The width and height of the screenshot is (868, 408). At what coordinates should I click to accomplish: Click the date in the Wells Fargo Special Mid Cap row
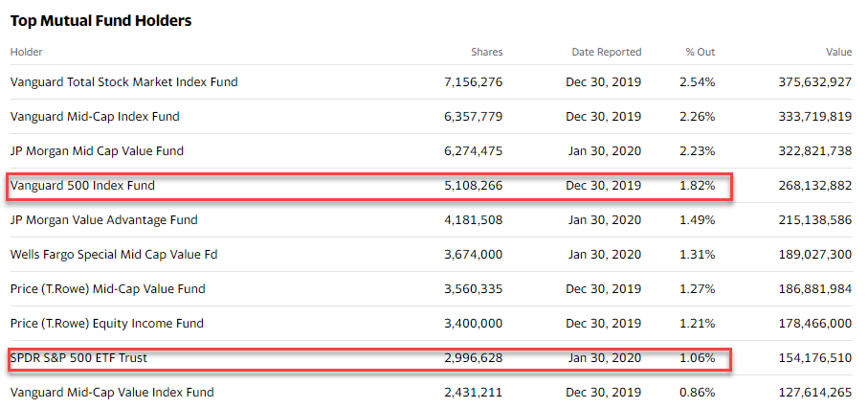(x=605, y=255)
